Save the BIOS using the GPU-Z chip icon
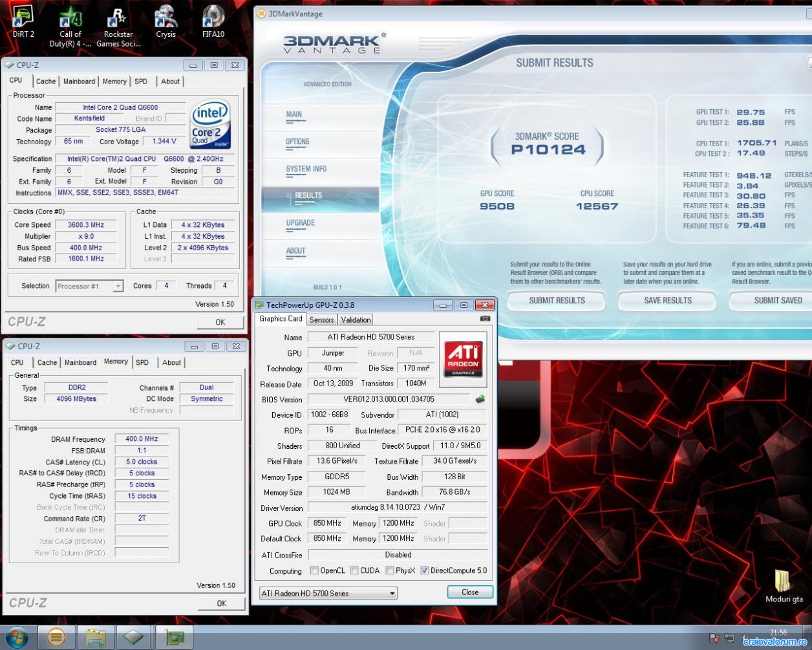Image resolution: width=812 pixels, height=650 pixels. click(480, 399)
